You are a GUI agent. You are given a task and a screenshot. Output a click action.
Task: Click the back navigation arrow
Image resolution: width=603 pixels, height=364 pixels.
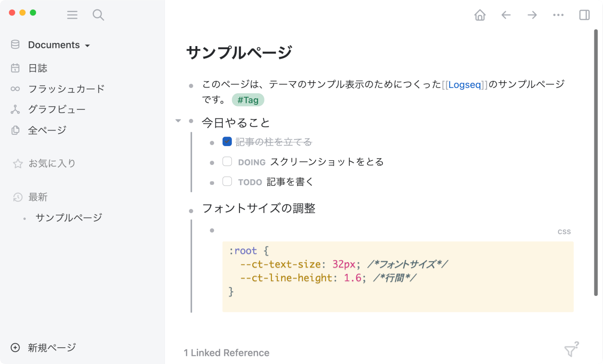(x=506, y=15)
